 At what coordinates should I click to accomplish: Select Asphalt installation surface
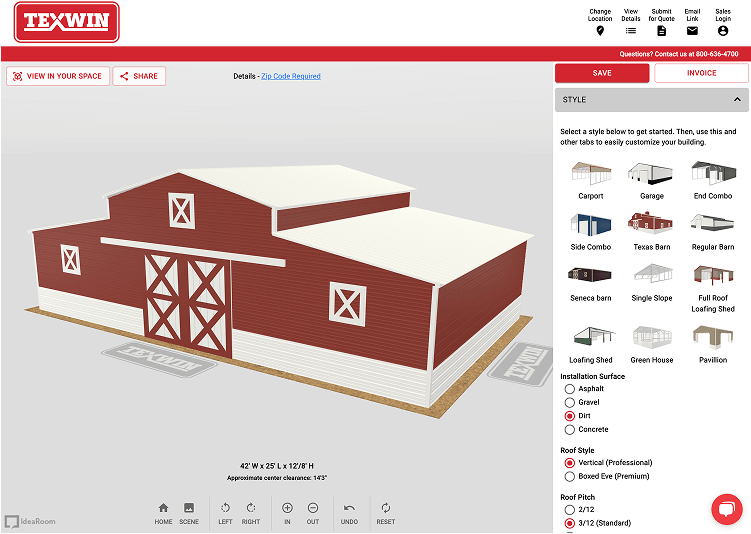pos(570,389)
